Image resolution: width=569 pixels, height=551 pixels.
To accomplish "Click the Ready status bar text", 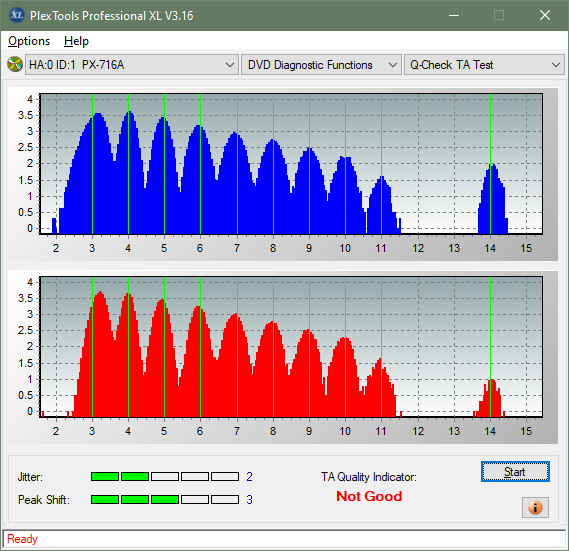I will pos(22,539).
